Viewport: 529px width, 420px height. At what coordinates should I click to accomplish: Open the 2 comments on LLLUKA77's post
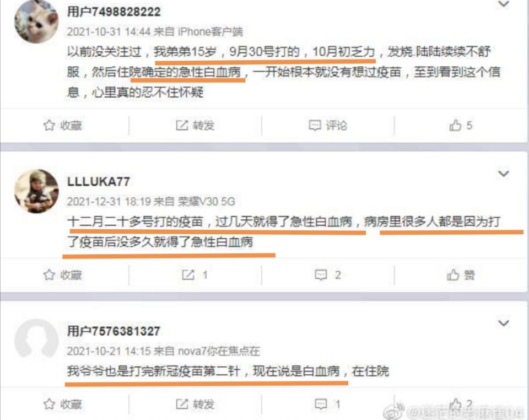pos(327,275)
